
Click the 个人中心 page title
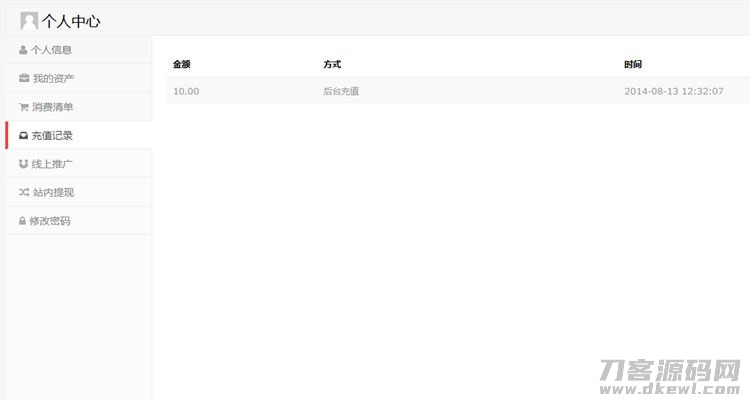pos(71,21)
